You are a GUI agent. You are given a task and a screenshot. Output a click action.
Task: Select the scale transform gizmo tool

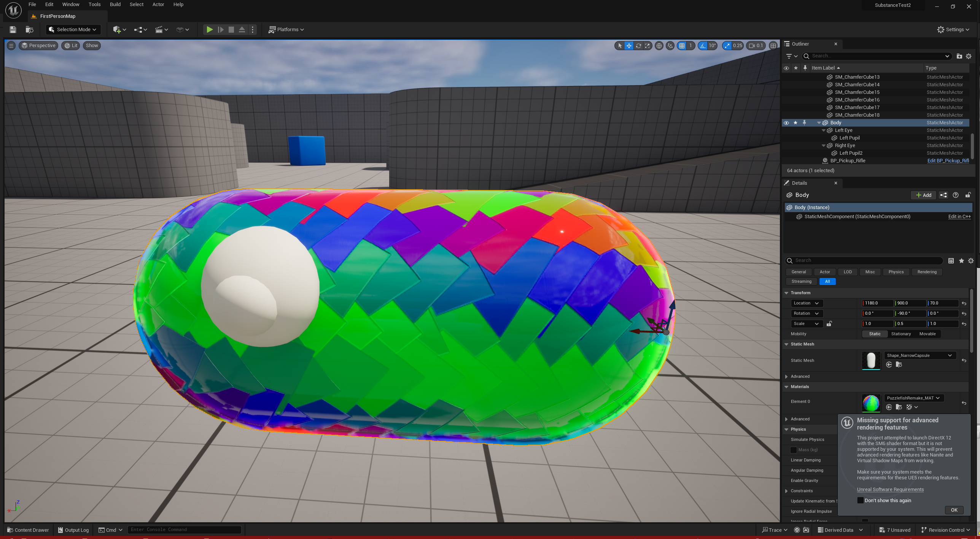click(647, 46)
